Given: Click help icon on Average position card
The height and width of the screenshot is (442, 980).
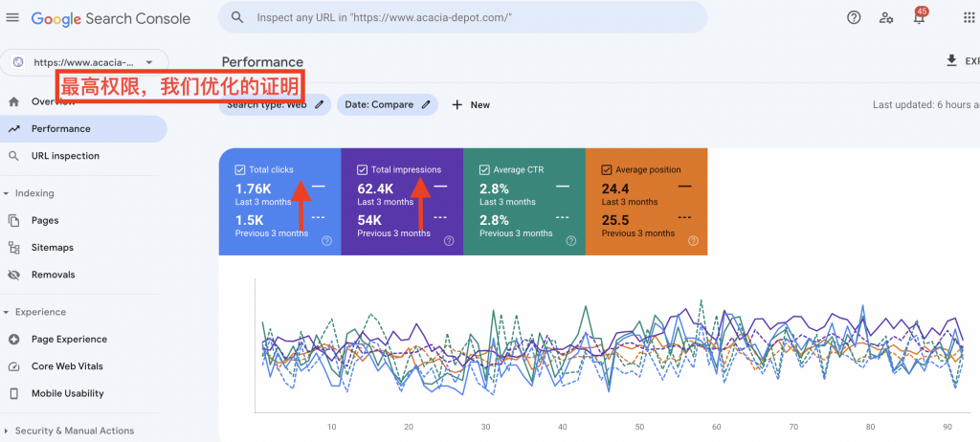Looking at the screenshot, I should pyautogui.click(x=693, y=241).
